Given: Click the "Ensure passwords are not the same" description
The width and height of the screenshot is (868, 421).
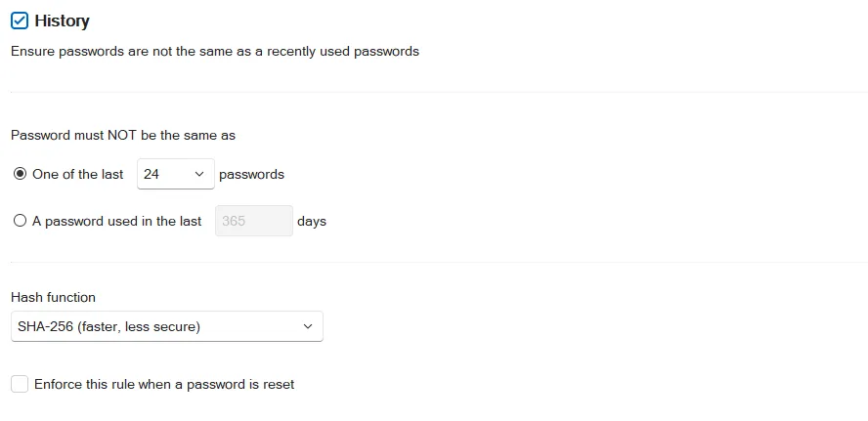Looking at the screenshot, I should (215, 52).
